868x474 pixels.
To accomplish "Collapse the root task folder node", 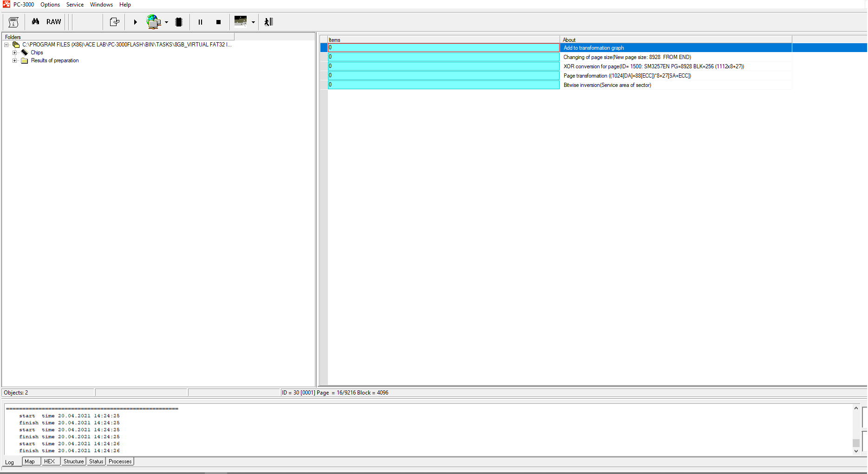I will tap(7, 45).
